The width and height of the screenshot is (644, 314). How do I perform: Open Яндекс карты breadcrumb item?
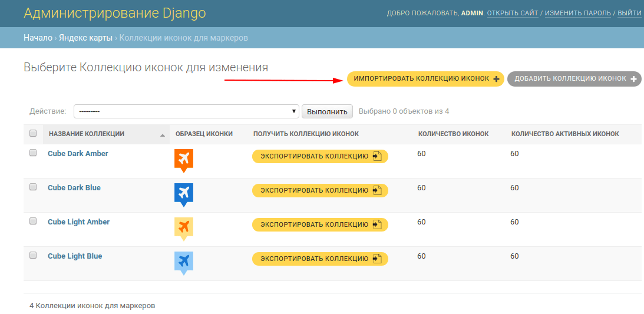click(x=85, y=38)
